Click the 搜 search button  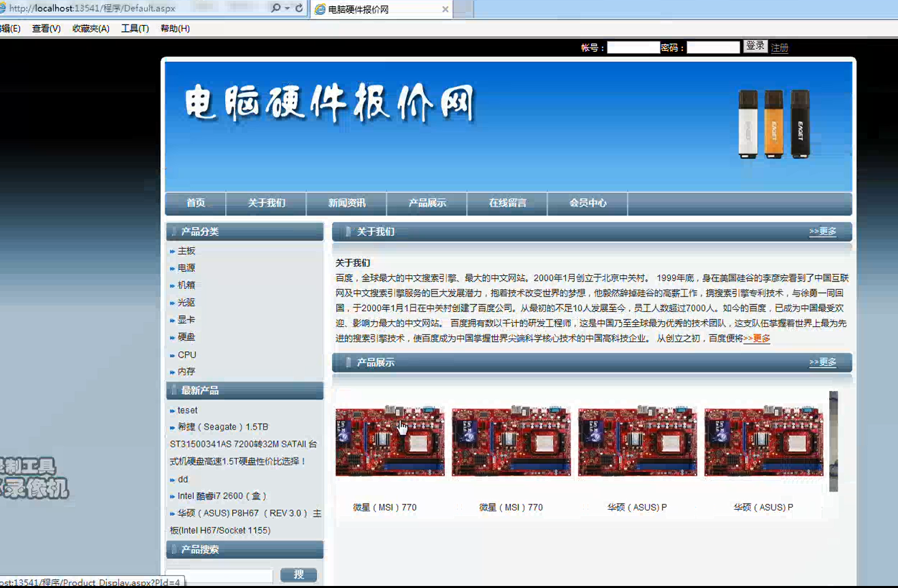[x=299, y=575]
